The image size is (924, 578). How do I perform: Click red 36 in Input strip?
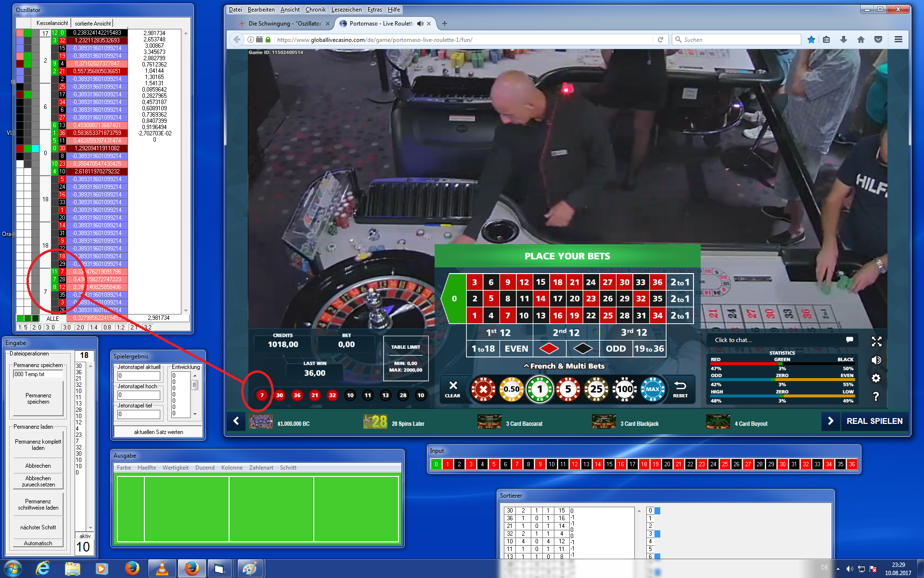852,464
